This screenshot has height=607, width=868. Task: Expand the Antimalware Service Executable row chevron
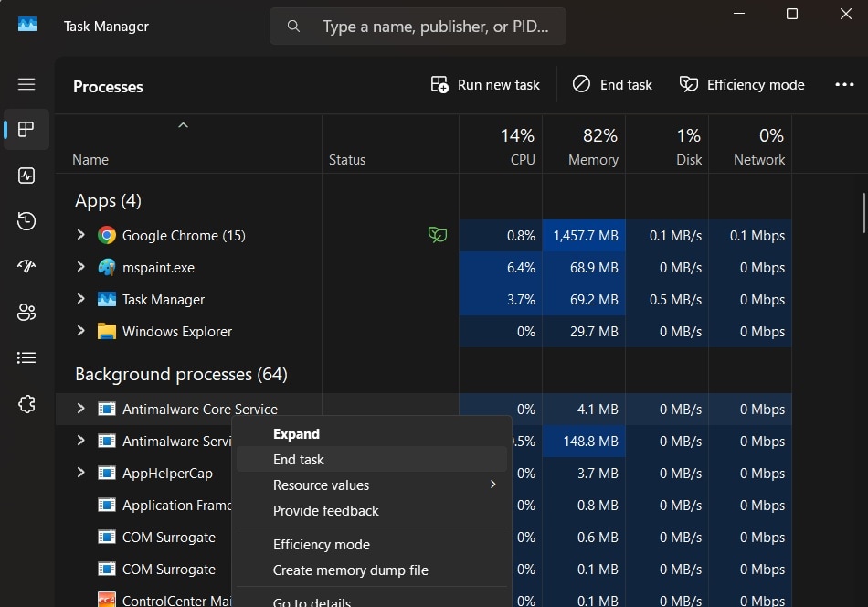80,441
